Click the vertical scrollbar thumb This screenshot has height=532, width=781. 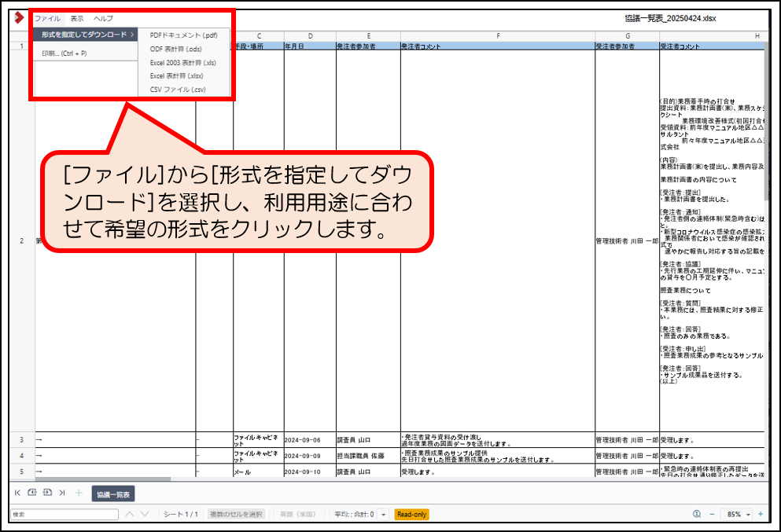point(767,122)
